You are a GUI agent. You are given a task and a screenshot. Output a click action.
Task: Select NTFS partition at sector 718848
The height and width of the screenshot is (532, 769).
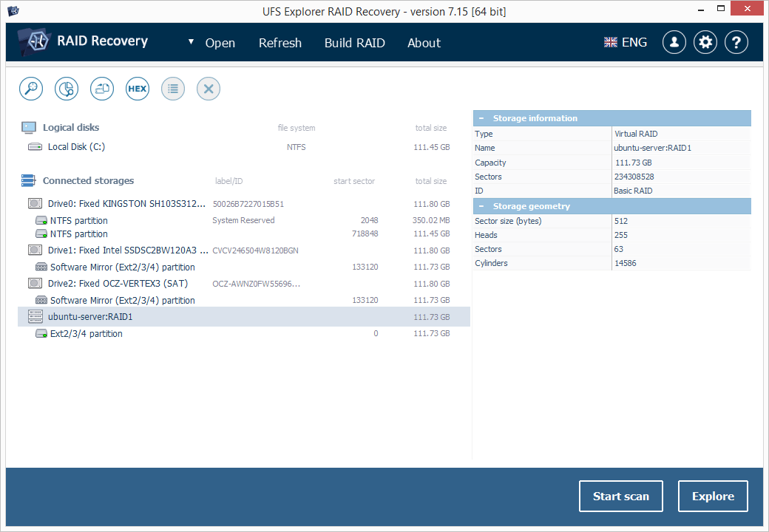[x=244, y=233]
